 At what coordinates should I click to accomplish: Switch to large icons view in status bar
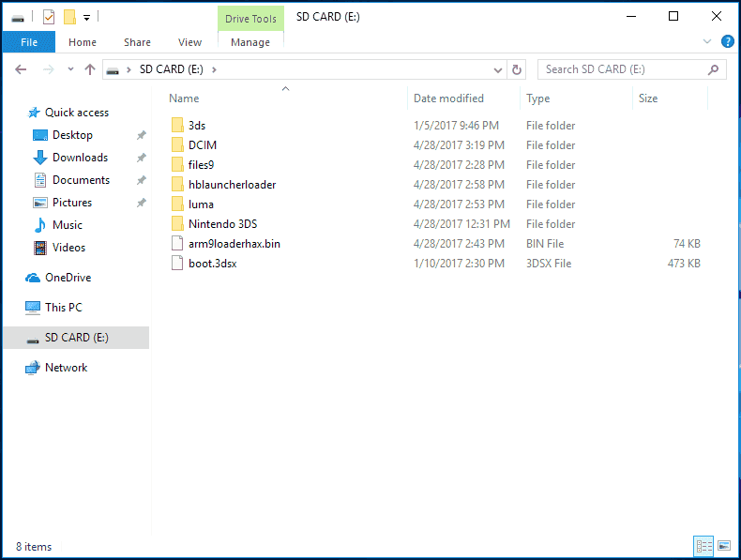click(724, 546)
